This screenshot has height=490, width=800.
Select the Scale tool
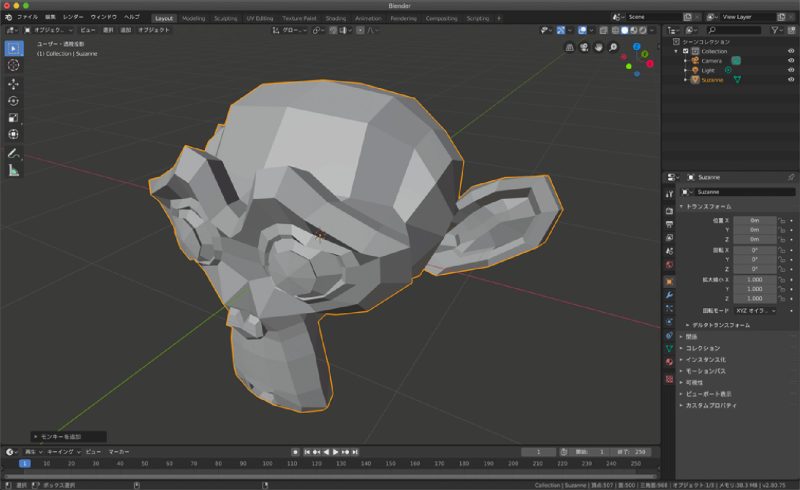pos(14,118)
